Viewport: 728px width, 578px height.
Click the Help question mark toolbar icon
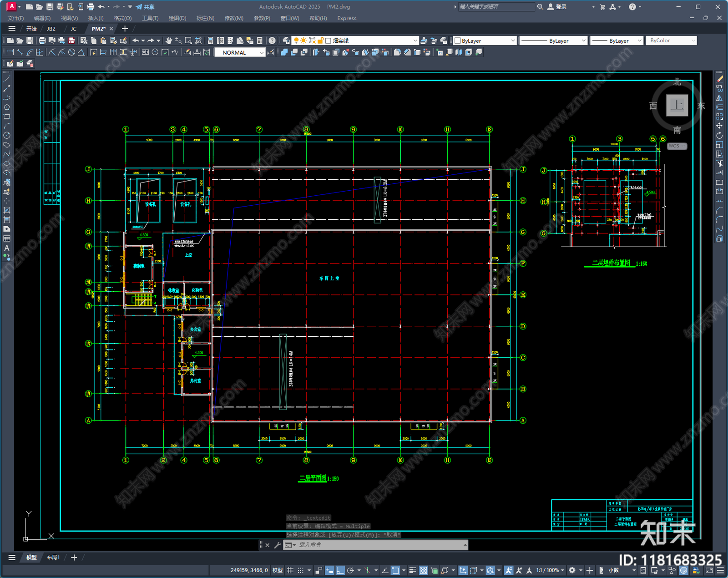272,41
